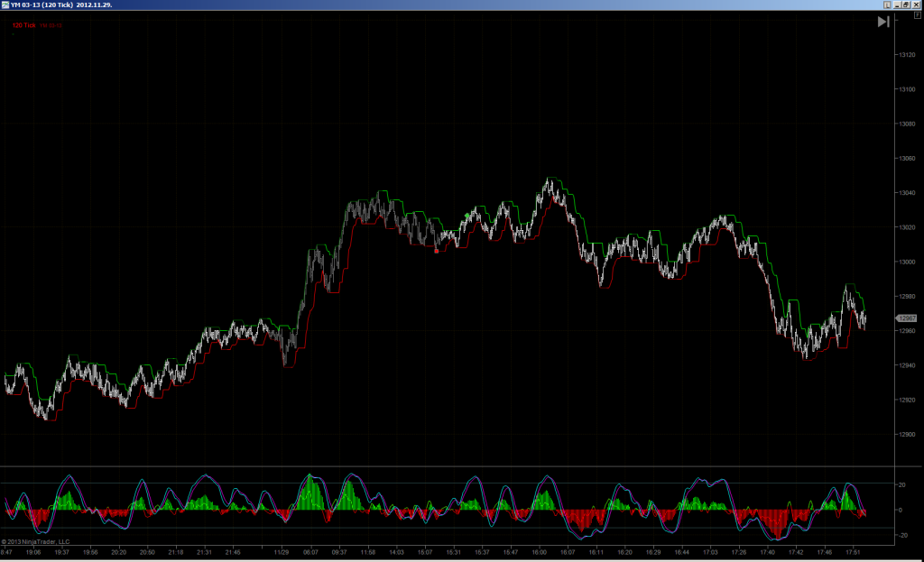924x562 pixels.
Task: Click the 06:07 time axis label
Action: click(x=310, y=553)
